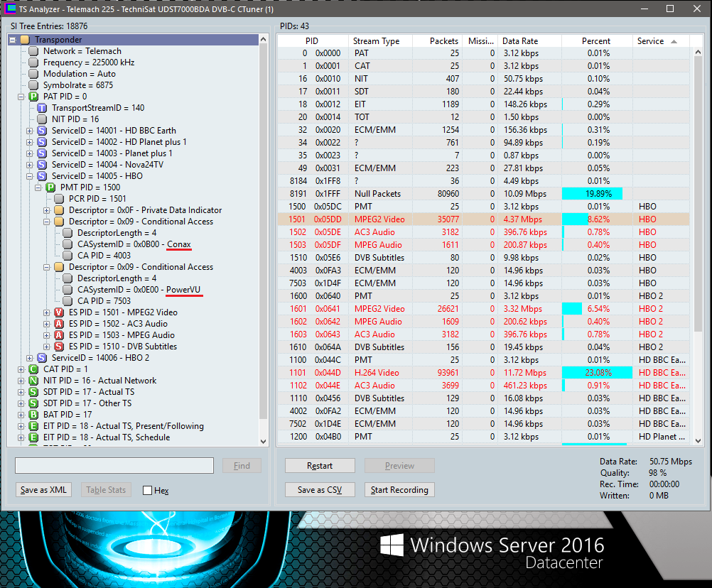Select the Symbolrate = 6875 tree entry
The width and height of the screenshot is (712, 588).
coord(78,85)
